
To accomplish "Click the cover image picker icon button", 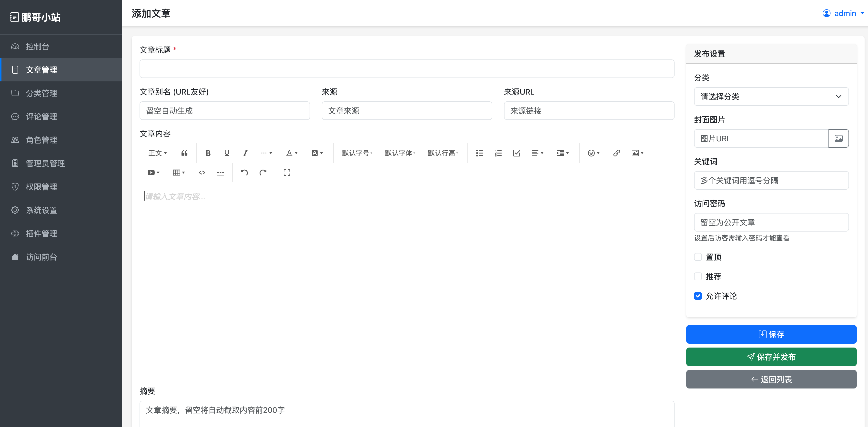I will click(x=838, y=138).
